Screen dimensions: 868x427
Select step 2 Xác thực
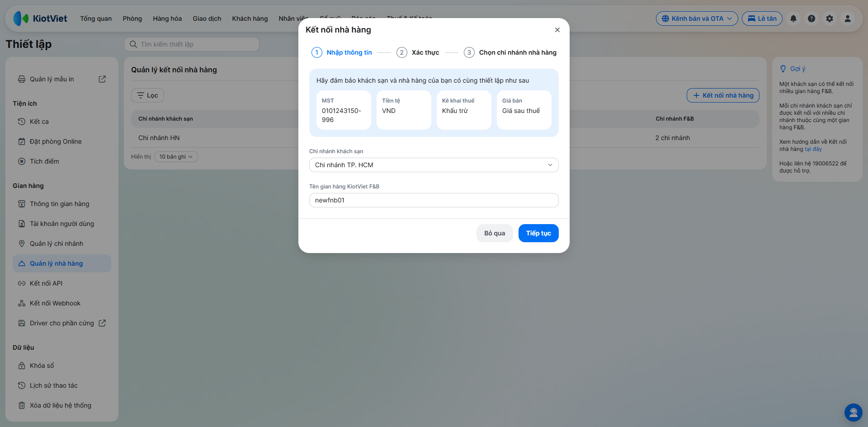click(418, 52)
